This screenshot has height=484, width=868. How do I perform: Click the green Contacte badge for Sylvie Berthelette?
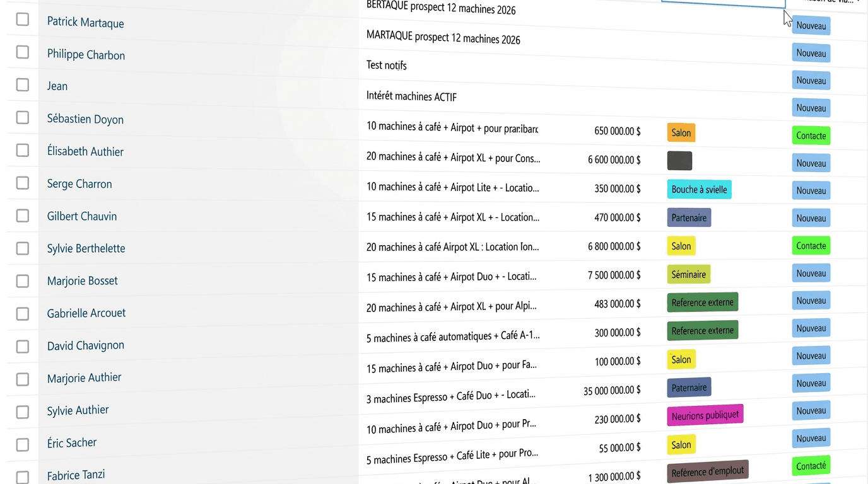811,246
